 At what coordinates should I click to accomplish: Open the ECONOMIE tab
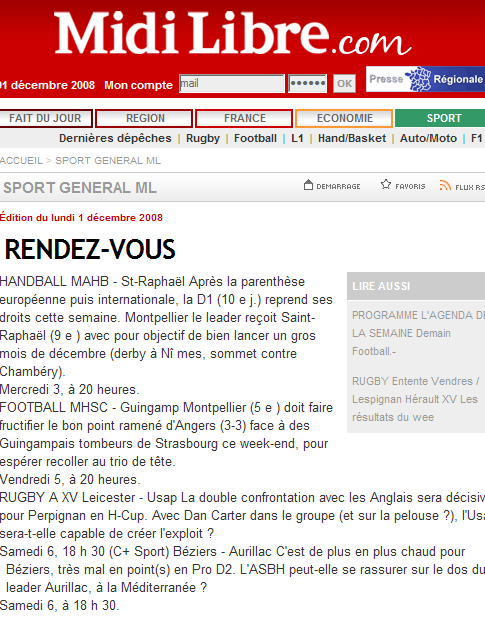tap(344, 118)
